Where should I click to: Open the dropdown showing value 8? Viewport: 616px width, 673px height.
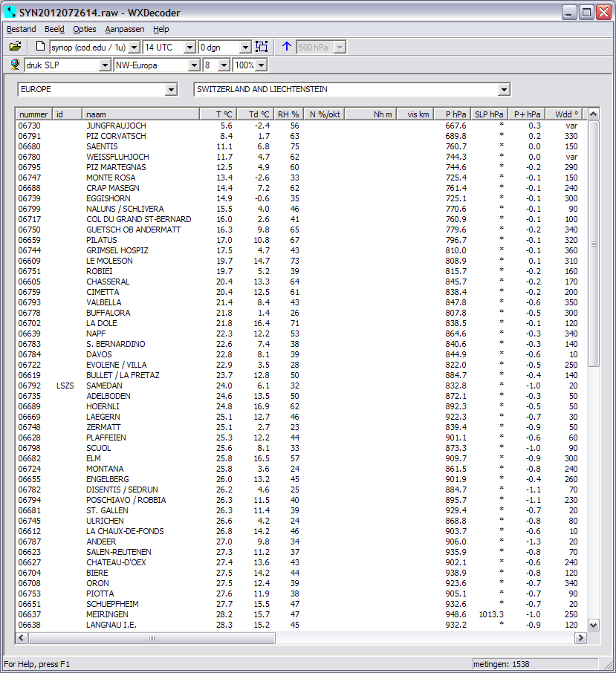[x=224, y=65]
